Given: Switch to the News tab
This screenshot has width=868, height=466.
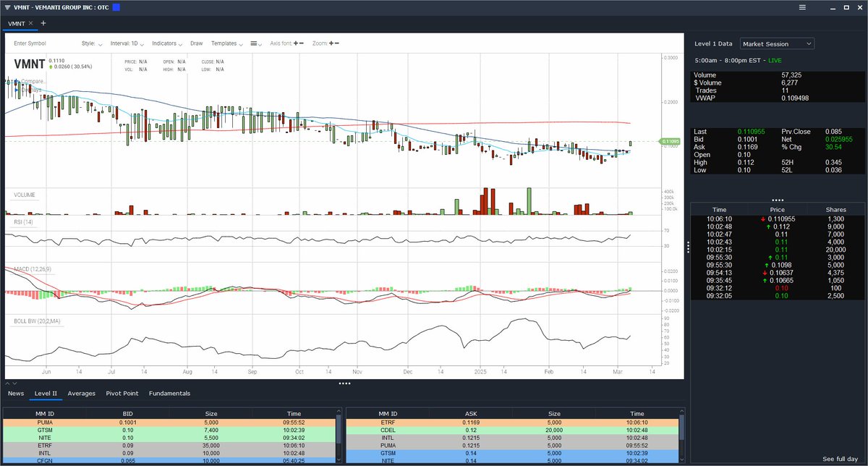Looking at the screenshot, I should (x=15, y=393).
